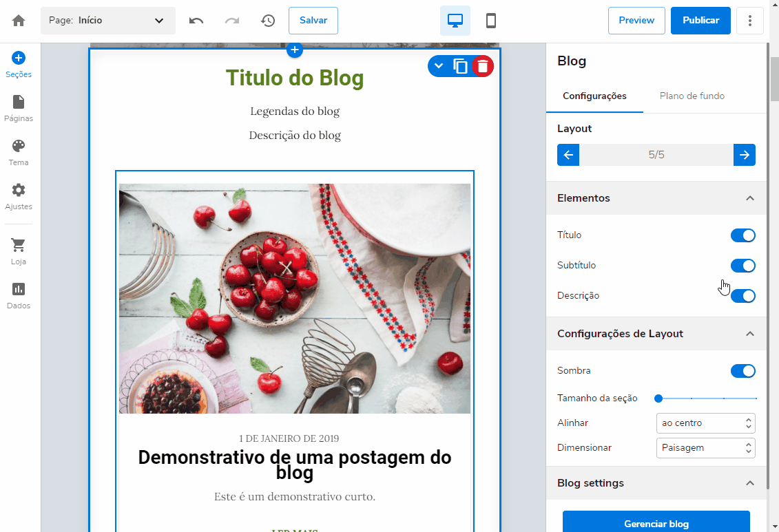Adjust the Tamanho da seção slider
Screen dimensions: 779x532
point(707,398)
